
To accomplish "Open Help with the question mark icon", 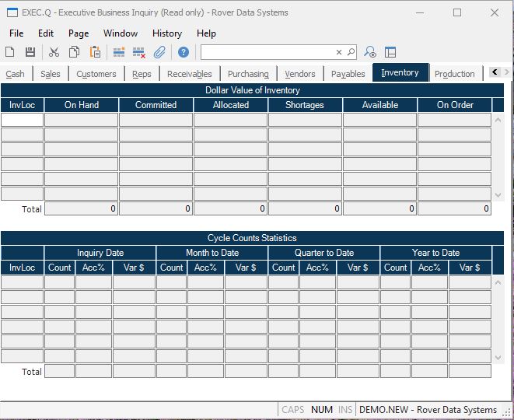I will pyautogui.click(x=184, y=52).
